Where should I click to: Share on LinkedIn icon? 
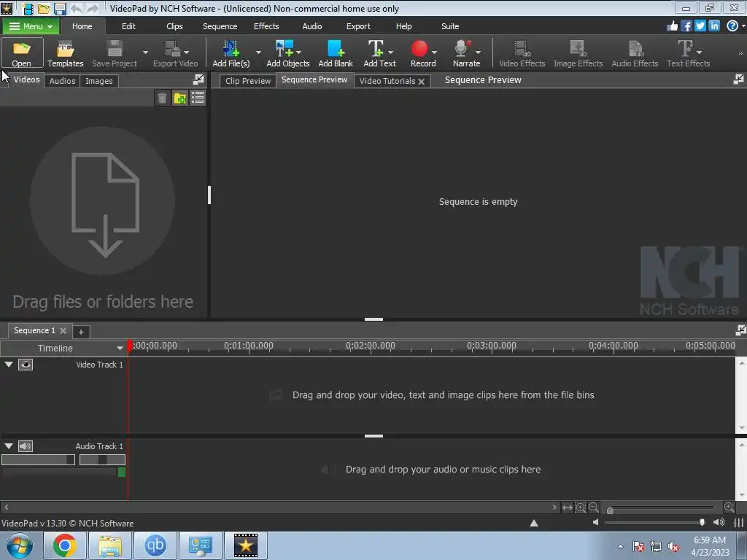pos(713,26)
